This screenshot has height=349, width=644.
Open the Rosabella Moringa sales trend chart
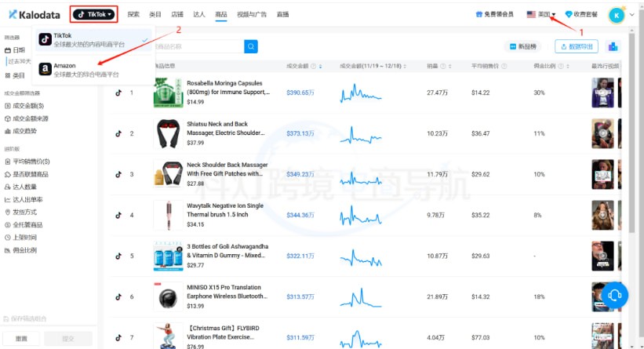click(366, 93)
